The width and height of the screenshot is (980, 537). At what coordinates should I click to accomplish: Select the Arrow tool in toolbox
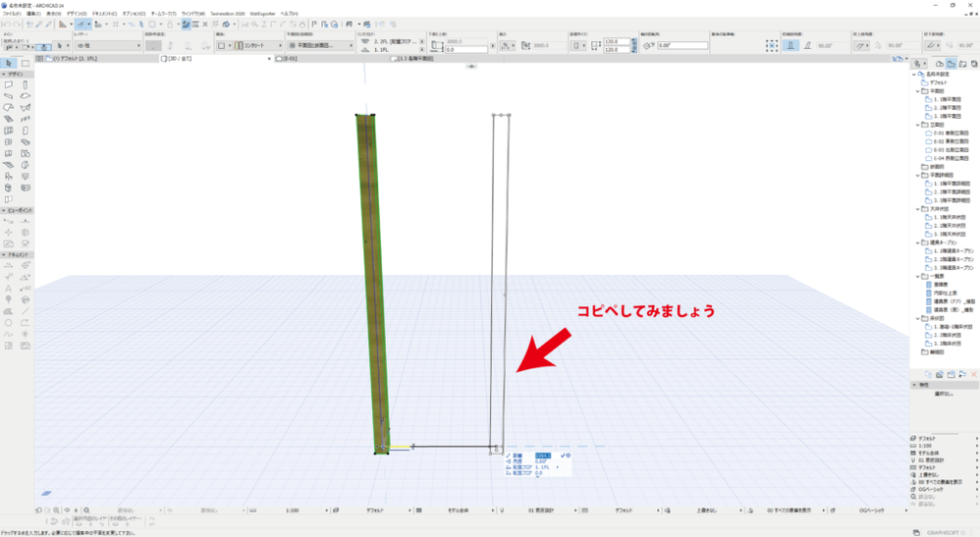[x=9, y=63]
